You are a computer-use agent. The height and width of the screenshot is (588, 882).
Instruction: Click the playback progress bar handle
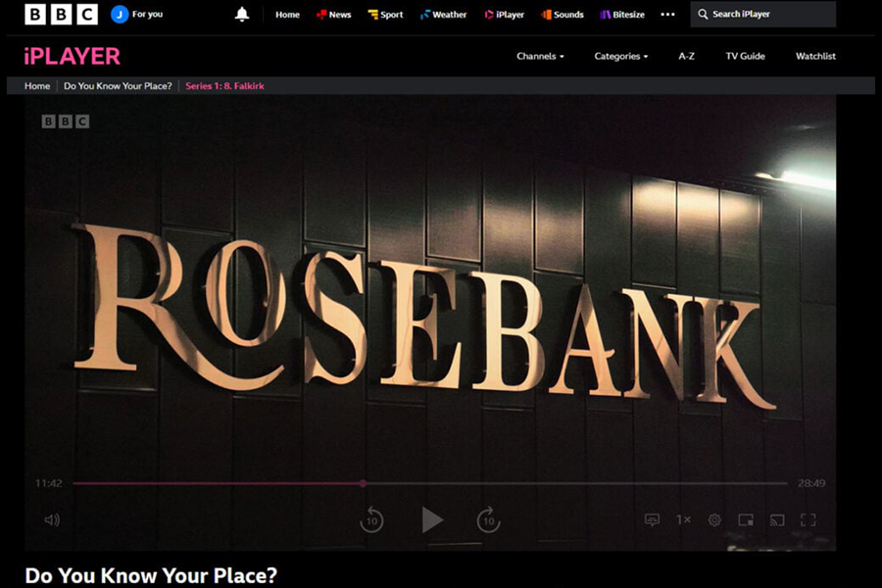tap(363, 483)
